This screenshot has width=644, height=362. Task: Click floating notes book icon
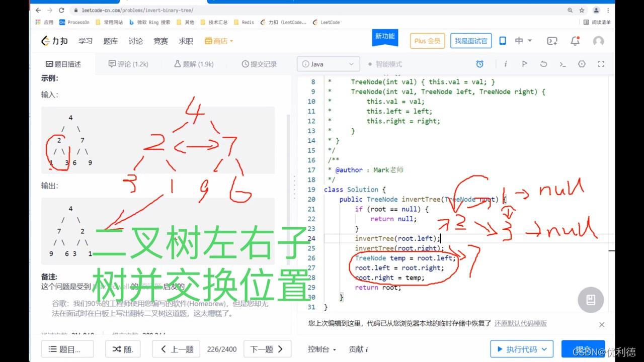coord(591,300)
